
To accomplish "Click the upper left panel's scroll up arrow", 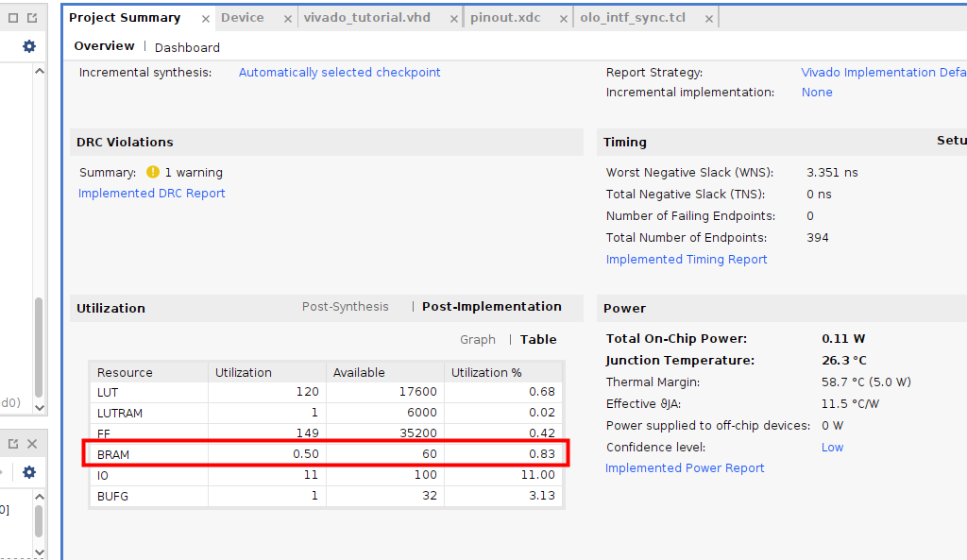I will coord(40,71).
